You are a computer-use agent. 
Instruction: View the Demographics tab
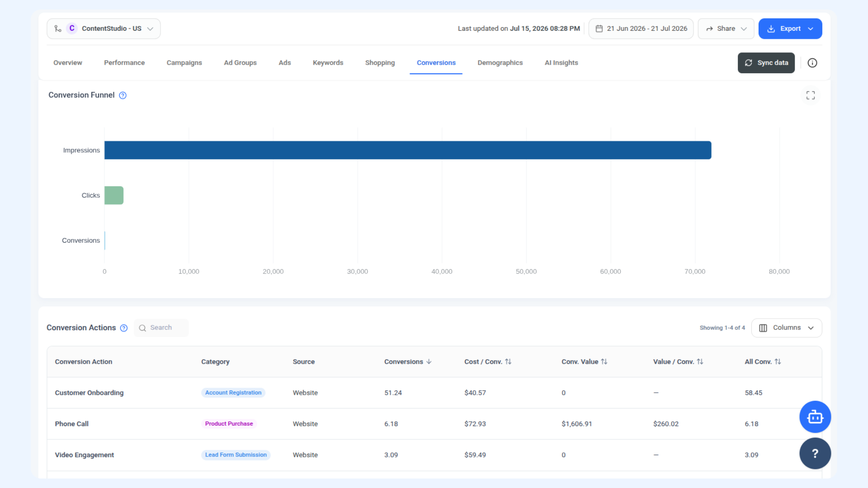click(500, 63)
